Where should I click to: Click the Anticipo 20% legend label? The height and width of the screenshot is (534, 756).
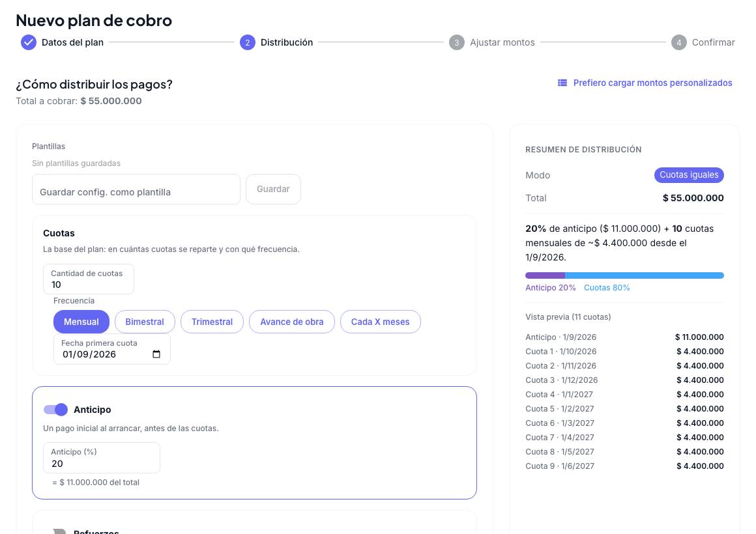[551, 288]
